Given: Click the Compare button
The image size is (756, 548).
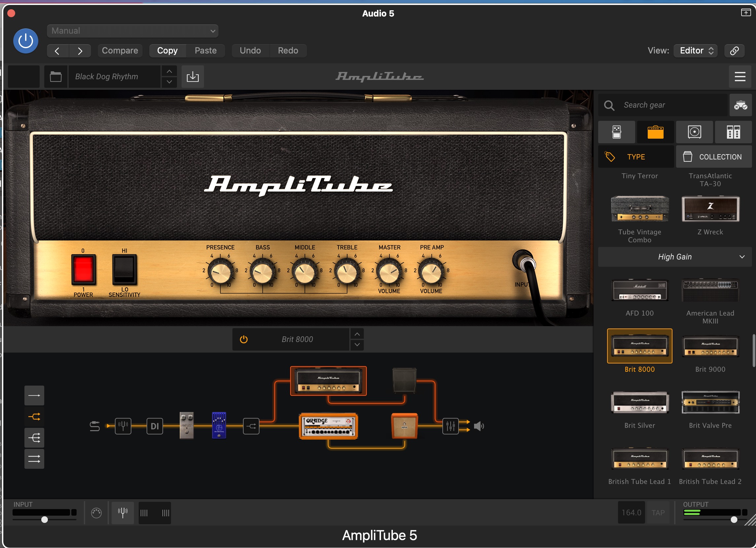Looking at the screenshot, I should pos(120,51).
